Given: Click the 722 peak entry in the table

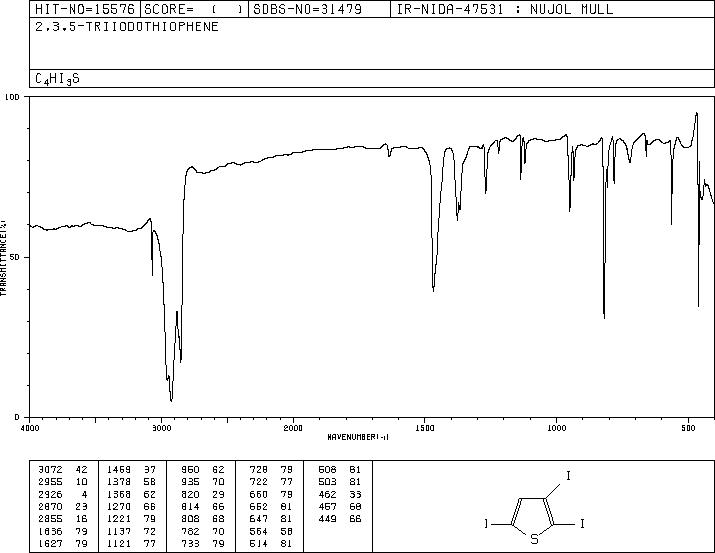Looking at the screenshot, I should click(x=259, y=482).
